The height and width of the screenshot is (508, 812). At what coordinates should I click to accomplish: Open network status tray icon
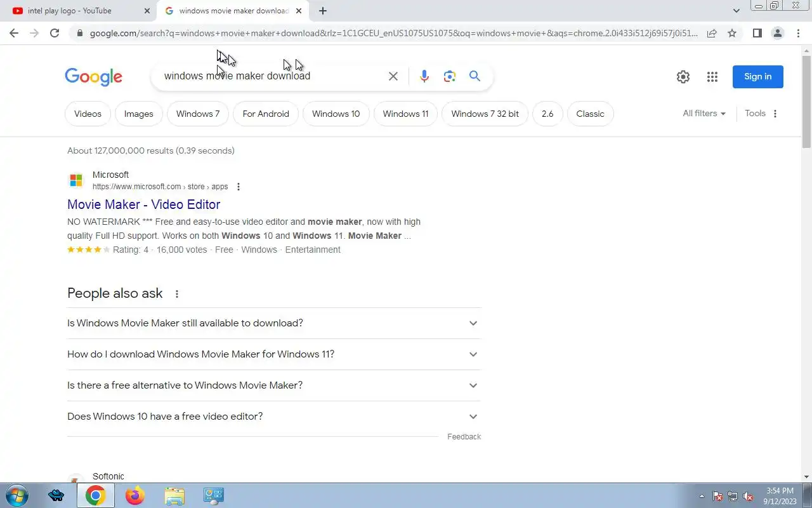tap(733, 496)
